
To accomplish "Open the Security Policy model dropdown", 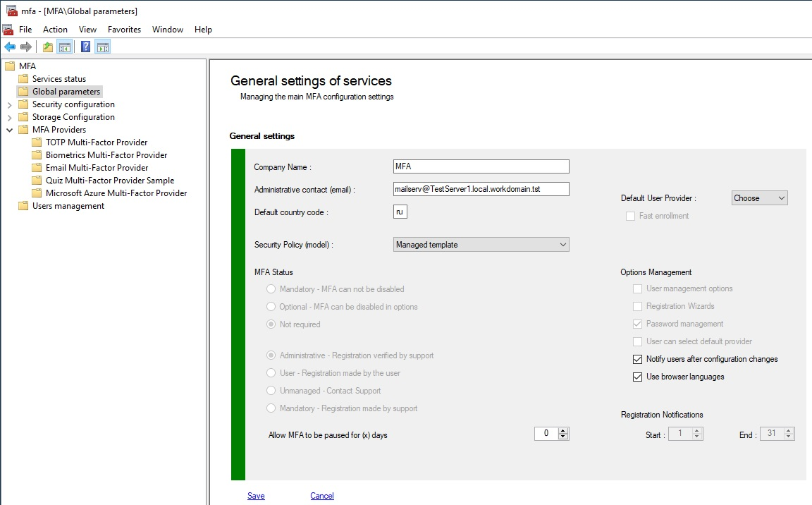I will tap(481, 245).
